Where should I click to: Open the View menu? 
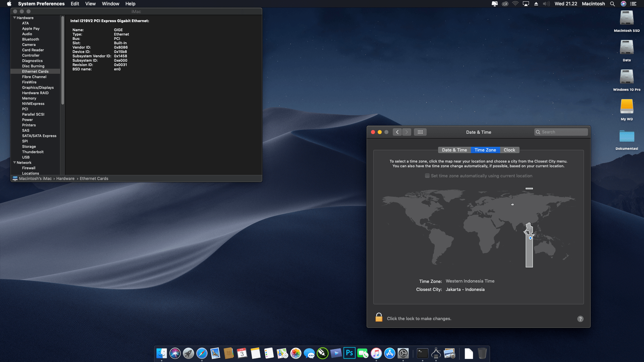pos(90,4)
